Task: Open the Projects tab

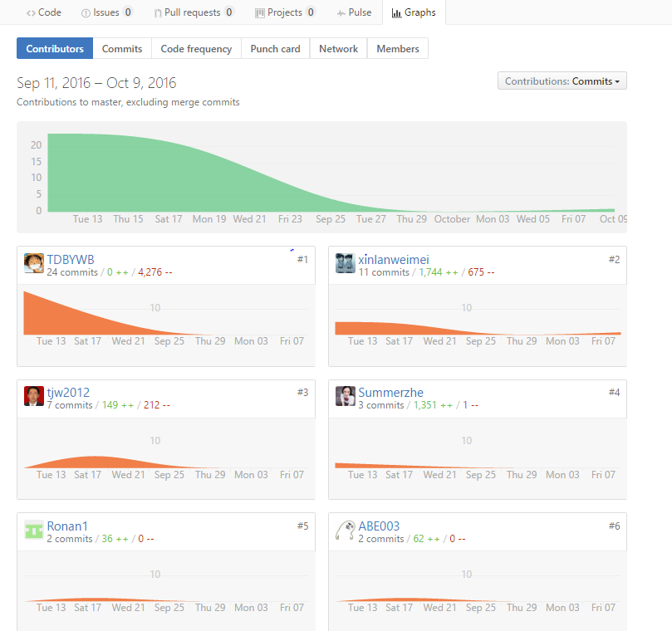Action: click(285, 12)
